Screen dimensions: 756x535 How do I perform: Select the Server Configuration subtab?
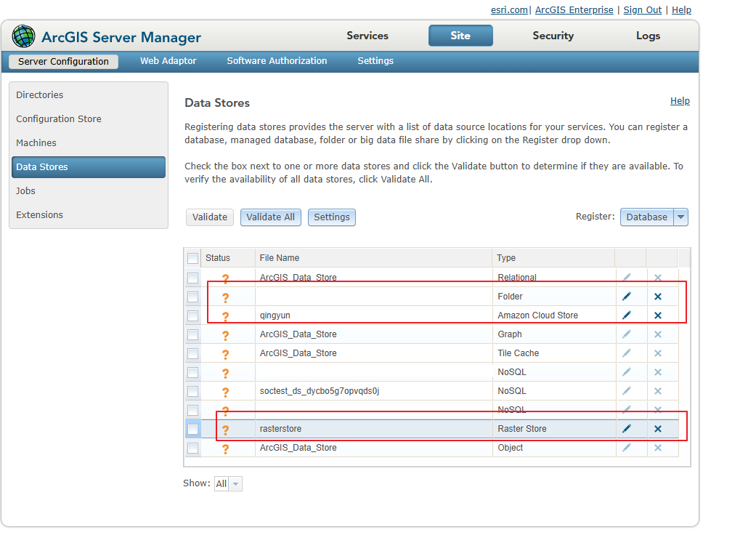pos(63,61)
